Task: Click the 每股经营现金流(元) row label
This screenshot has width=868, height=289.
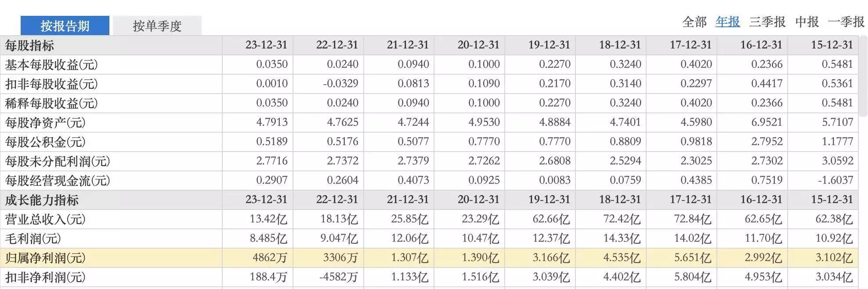Action: tap(58, 181)
